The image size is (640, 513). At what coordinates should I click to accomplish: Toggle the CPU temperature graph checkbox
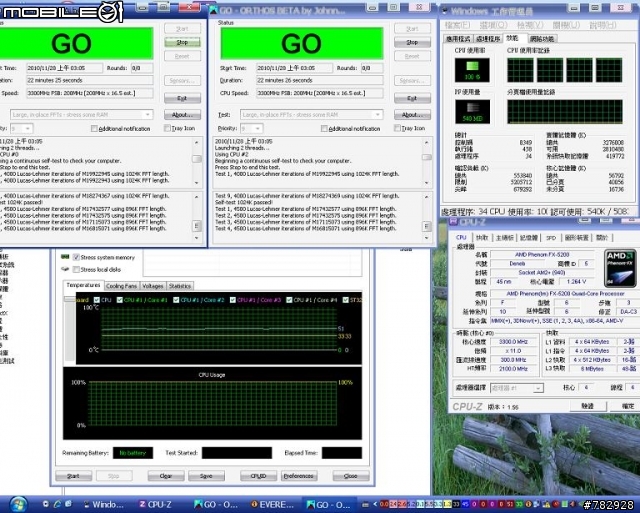click(x=97, y=300)
